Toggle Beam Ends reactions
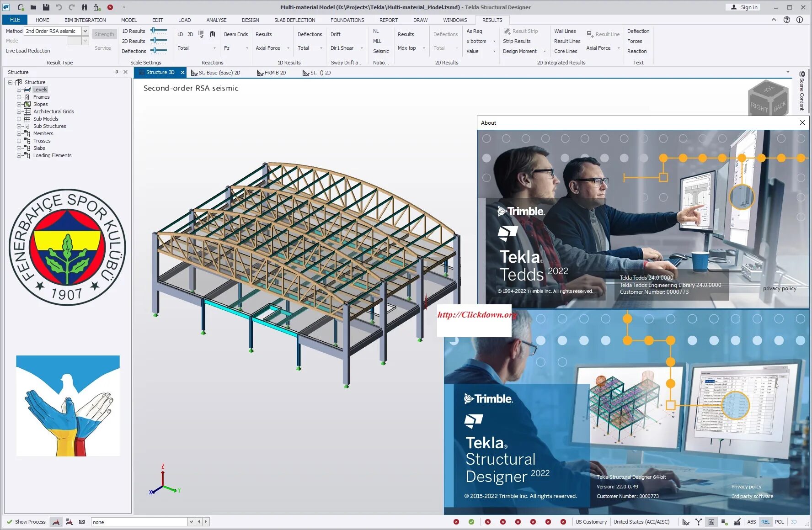Viewport: 812px width, 530px height. pos(236,34)
